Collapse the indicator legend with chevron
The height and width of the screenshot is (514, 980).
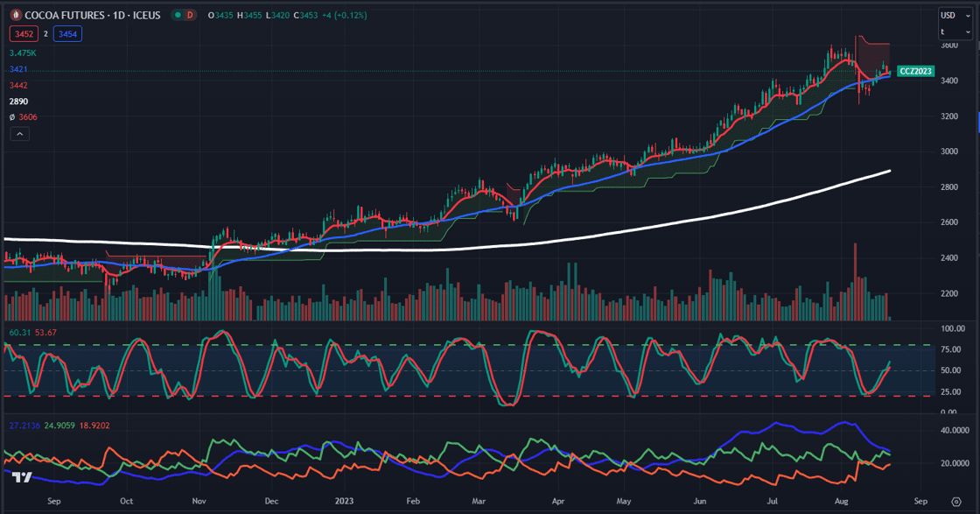click(19, 134)
